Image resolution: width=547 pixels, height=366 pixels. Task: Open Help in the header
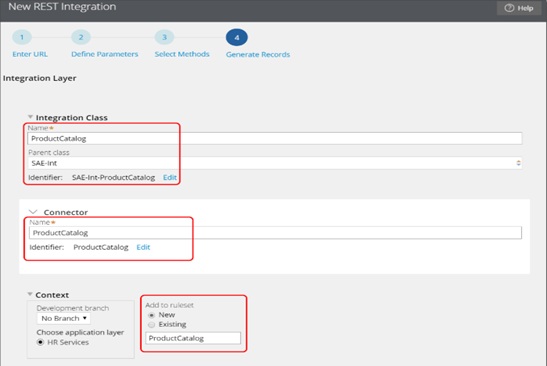point(519,8)
